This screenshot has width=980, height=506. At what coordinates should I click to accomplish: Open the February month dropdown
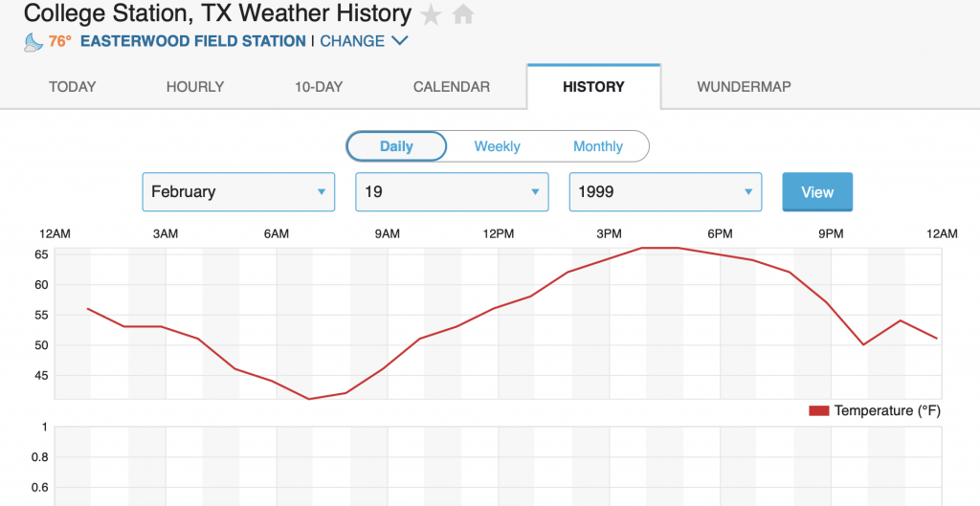pyautogui.click(x=238, y=191)
